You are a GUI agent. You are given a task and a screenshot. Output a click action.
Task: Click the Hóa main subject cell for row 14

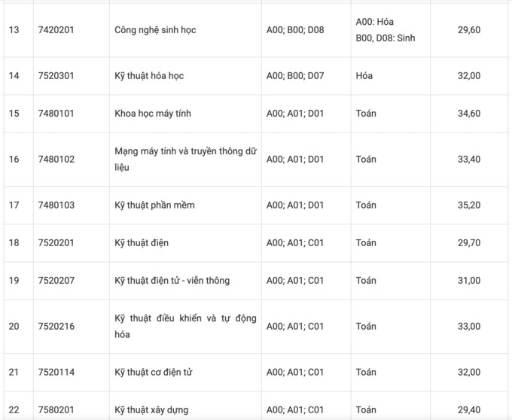(x=364, y=76)
